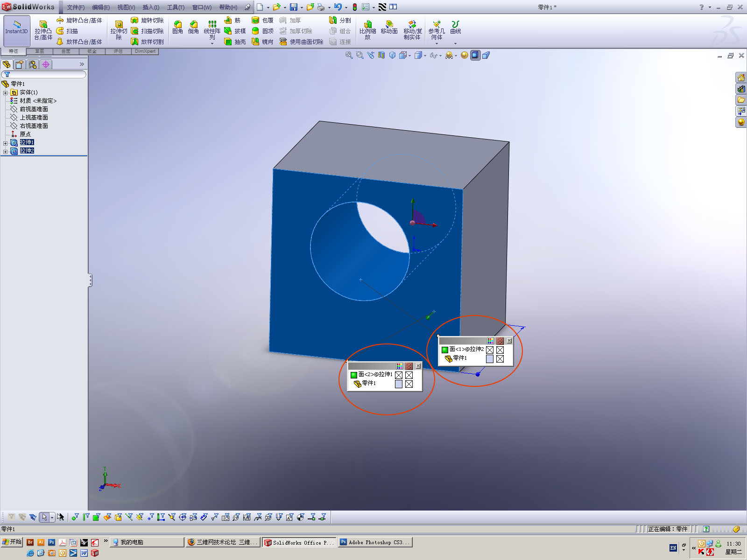Open the Windows 开始 Start button
The height and width of the screenshot is (560, 747).
click(12, 542)
